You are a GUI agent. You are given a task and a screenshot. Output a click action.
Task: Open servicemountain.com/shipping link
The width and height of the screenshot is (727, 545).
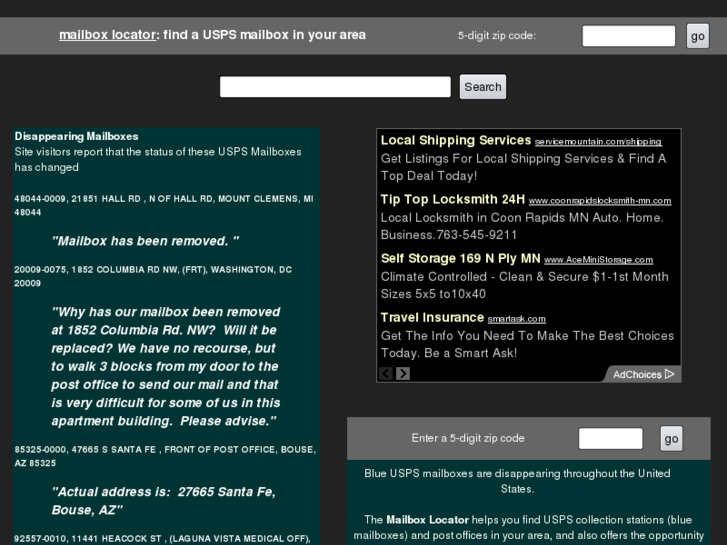[598, 141]
